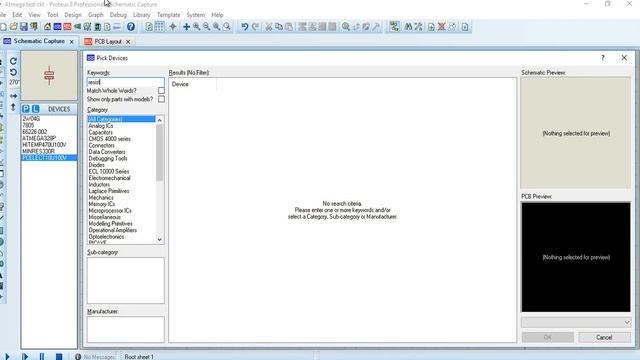This screenshot has height=360, width=640.
Task: Click the new sheet icon with plus
Action: point(431,27)
